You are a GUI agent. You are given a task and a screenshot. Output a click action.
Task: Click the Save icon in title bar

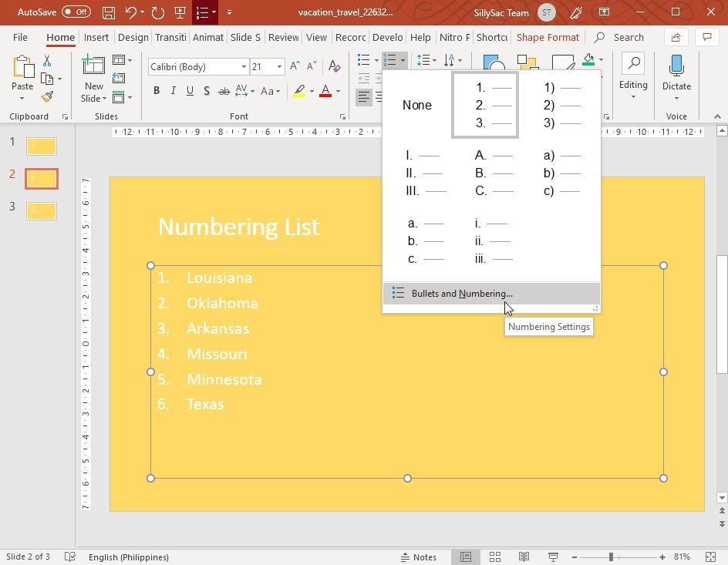coord(109,12)
